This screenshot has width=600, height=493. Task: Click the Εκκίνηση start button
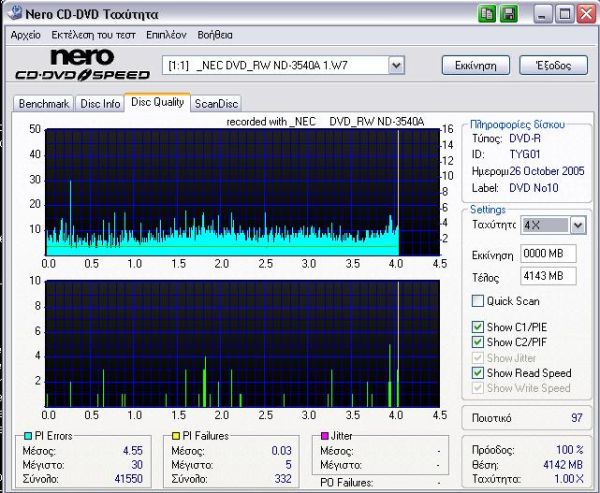pos(476,65)
